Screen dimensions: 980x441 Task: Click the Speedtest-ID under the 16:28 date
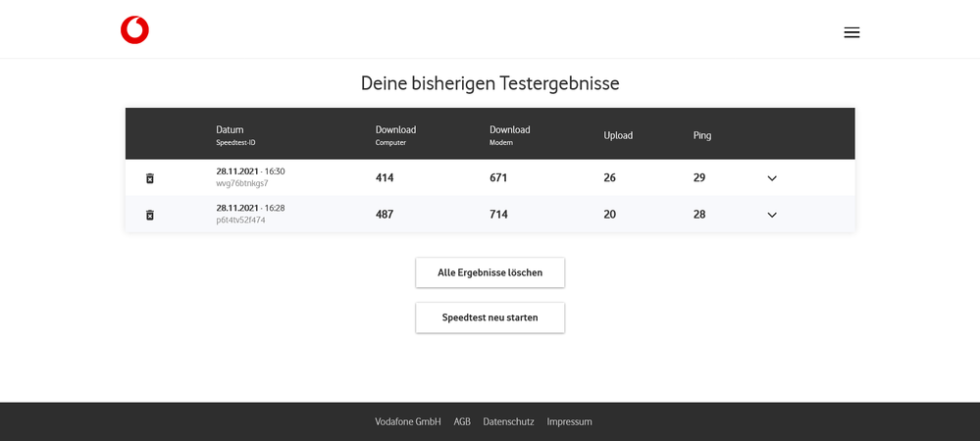point(240,220)
